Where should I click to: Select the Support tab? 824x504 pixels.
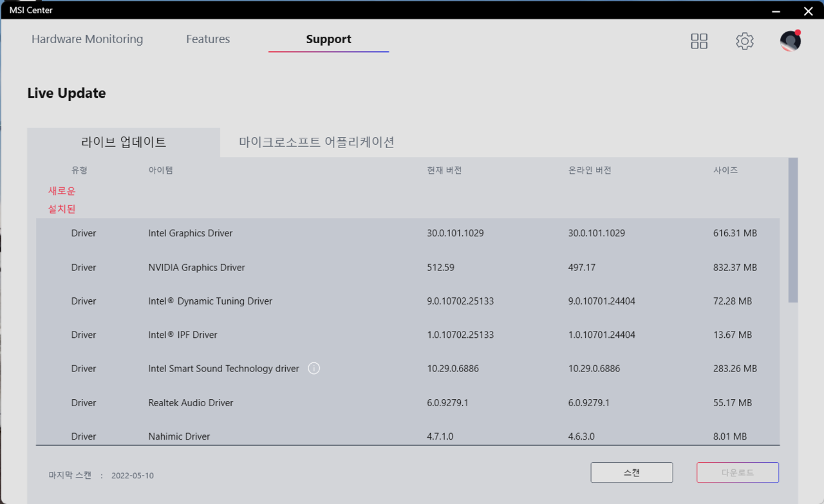coord(328,39)
